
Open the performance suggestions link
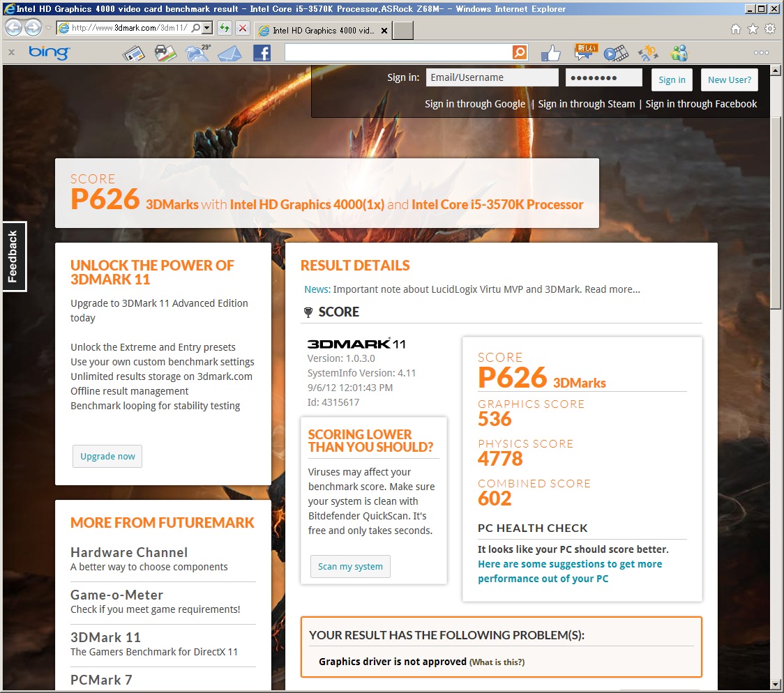pyautogui.click(x=569, y=571)
